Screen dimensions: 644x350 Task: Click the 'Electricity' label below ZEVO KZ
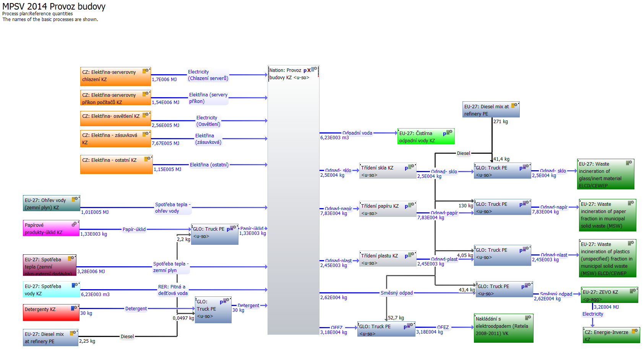(593, 314)
